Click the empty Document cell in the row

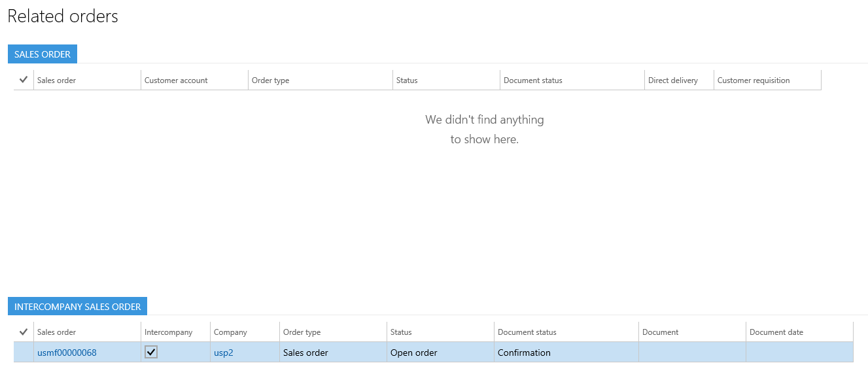click(x=691, y=353)
